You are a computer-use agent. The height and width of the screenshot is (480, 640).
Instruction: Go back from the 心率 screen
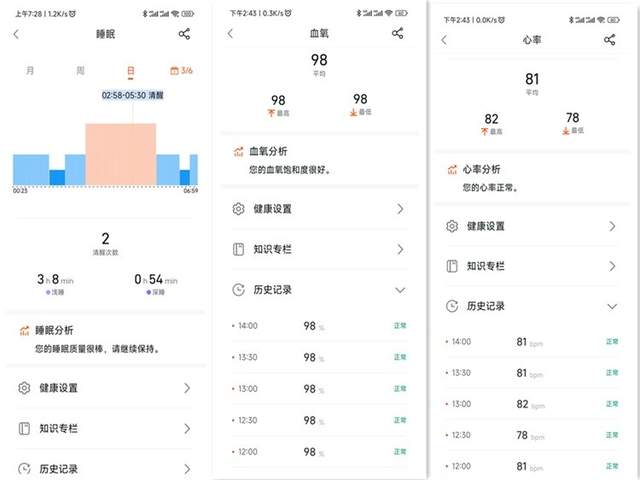coord(444,39)
